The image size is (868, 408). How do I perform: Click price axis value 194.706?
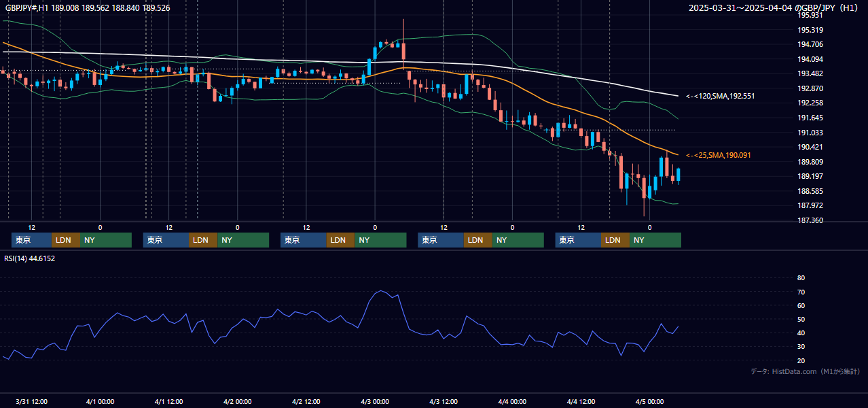tap(810, 45)
